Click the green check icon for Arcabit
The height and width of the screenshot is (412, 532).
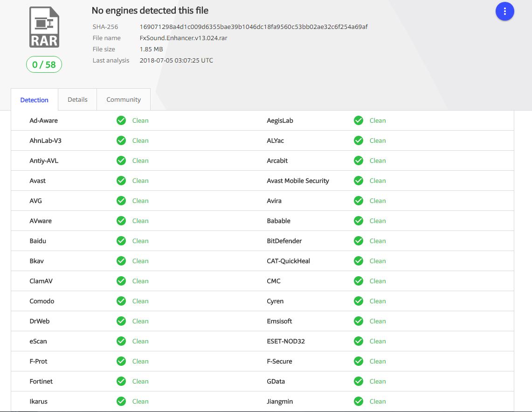pyautogui.click(x=358, y=161)
